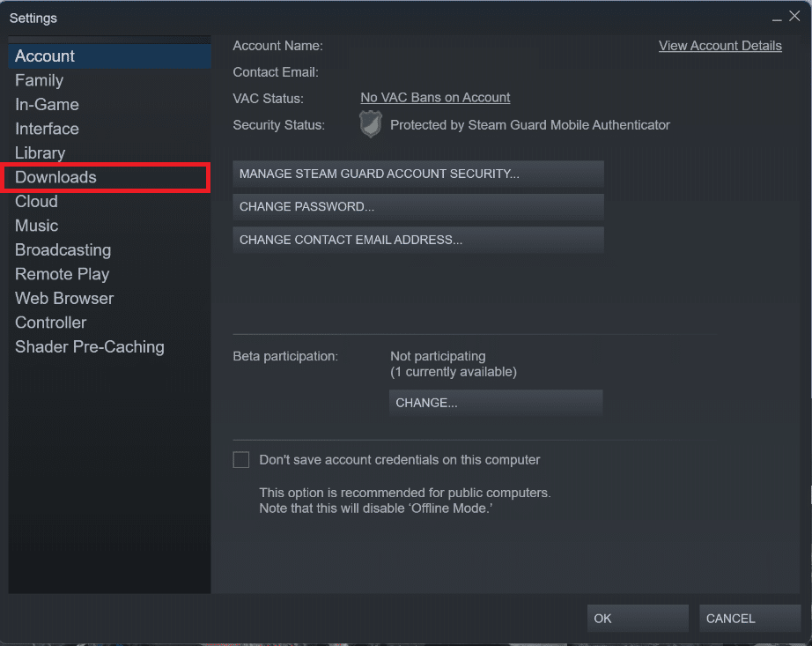Click the '(1 currently available)' text
Screen dimensions: 812x646
click(454, 371)
